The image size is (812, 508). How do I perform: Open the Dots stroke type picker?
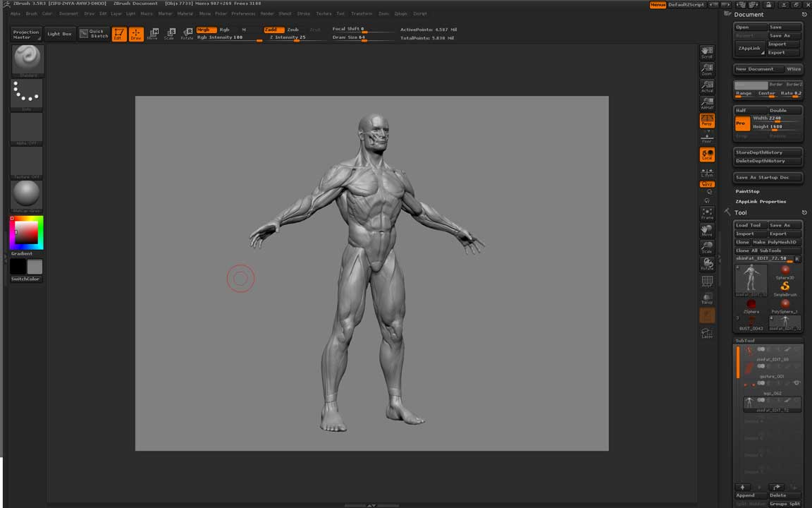[26, 95]
